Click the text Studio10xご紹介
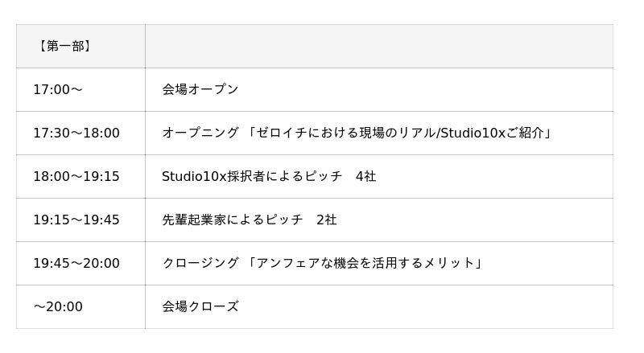 tap(490, 133)
